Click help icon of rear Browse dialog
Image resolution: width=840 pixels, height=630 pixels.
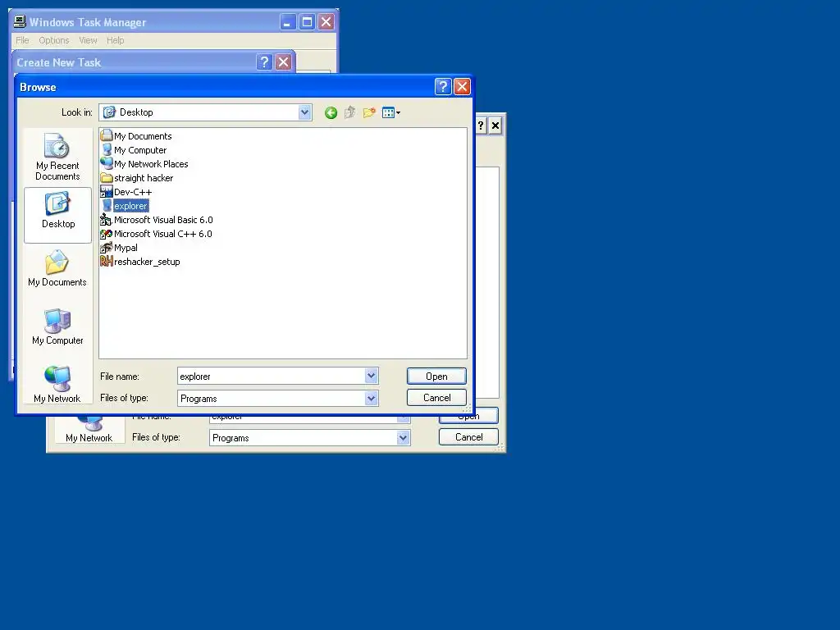[x=481, y=126]
